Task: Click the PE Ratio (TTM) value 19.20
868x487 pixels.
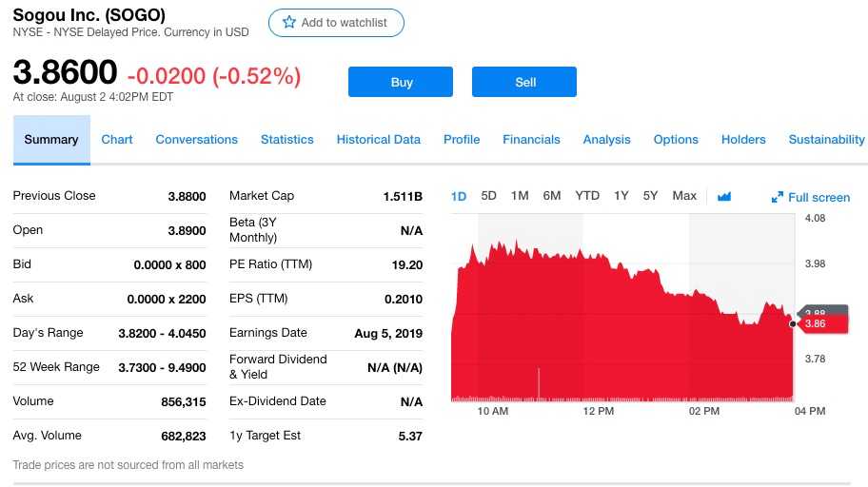Action: 407,265
